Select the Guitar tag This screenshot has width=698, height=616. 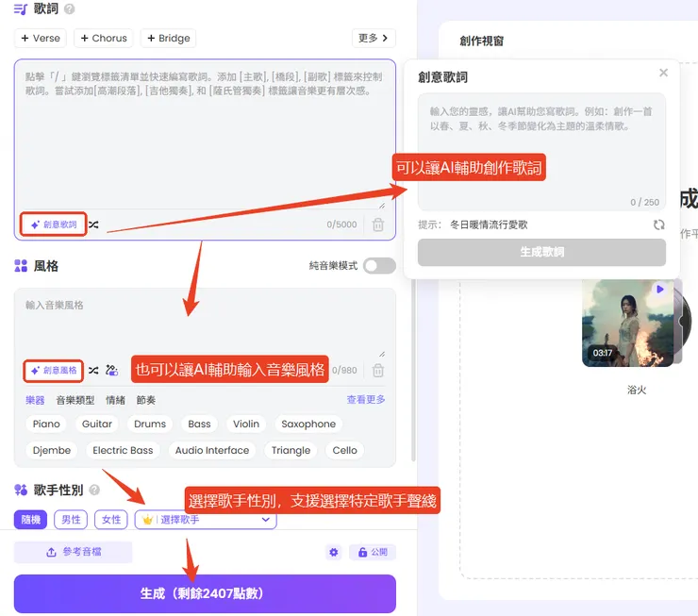(x=97, y=424)
